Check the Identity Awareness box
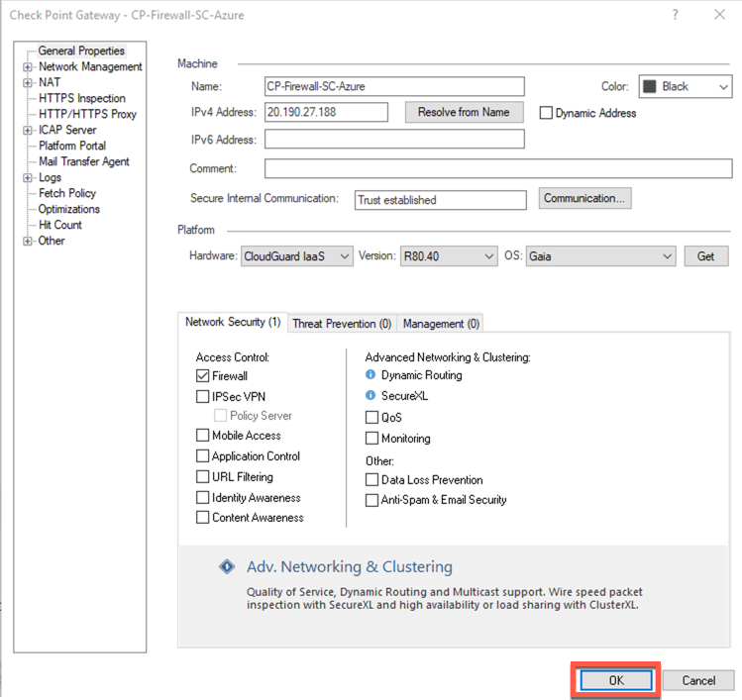Image resolution: width=742 pixels, height=700 pixels. [202, 498]
